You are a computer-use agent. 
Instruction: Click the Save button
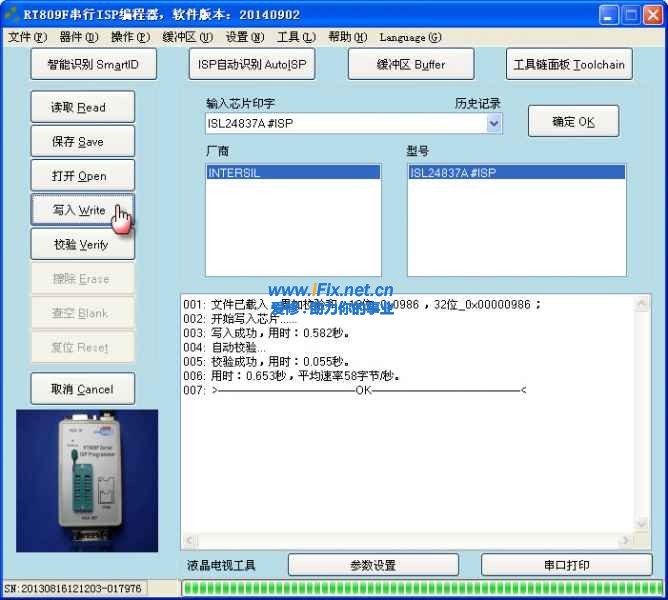coord(79,142)
